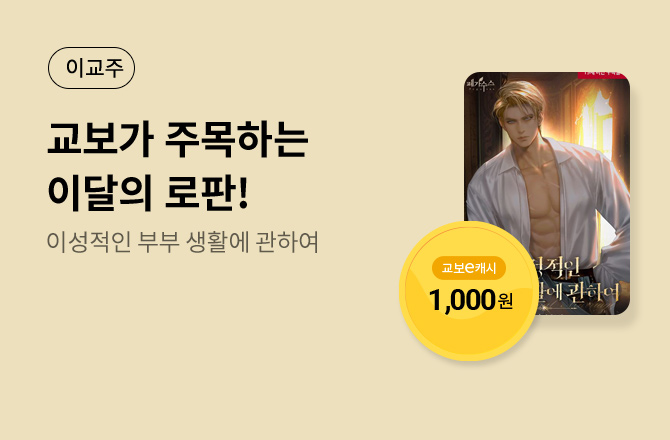The height and width of the screenshot is (440, 670).
Task: Click the word 주목하는 in headline
Action: (236, 139)
